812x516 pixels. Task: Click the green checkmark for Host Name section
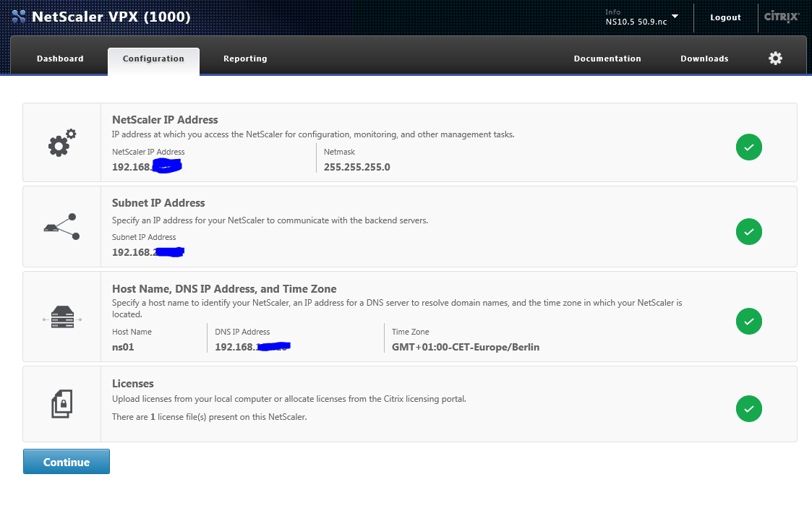pos(749,321)
